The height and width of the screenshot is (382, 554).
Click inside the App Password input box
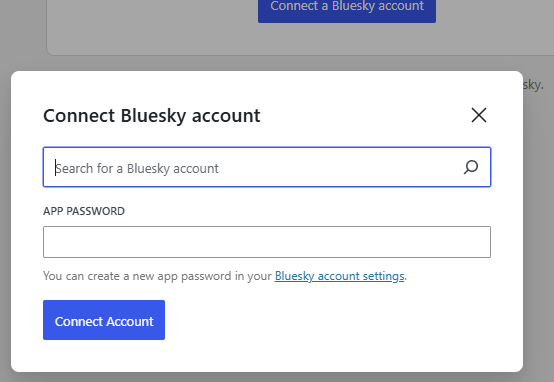pyautogui.click(x=267, y=242)
